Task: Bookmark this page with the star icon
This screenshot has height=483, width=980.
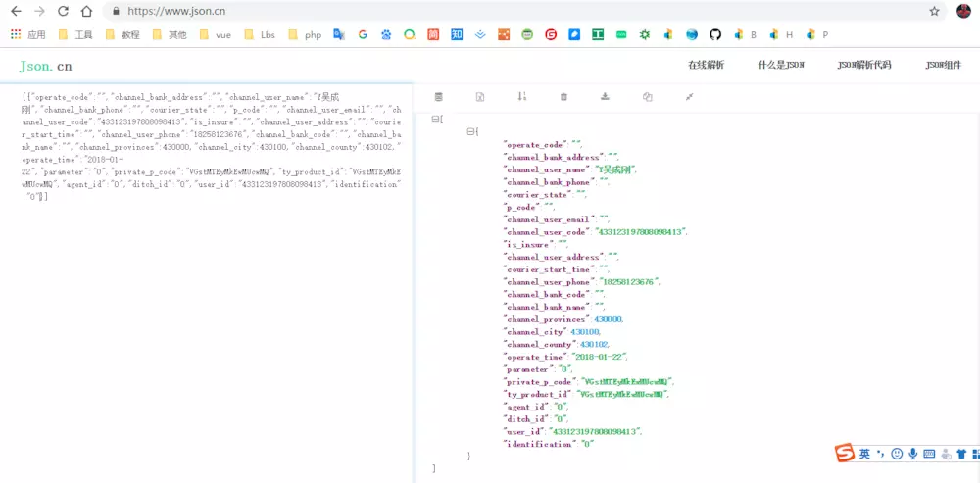Action: [x=934, y=11]
